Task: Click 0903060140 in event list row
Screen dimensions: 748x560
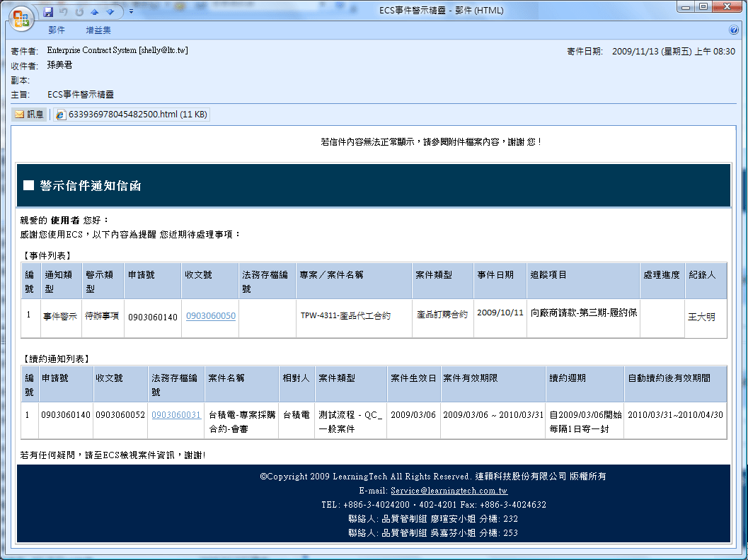Action: pyautogui.click(x=153, y=317)
